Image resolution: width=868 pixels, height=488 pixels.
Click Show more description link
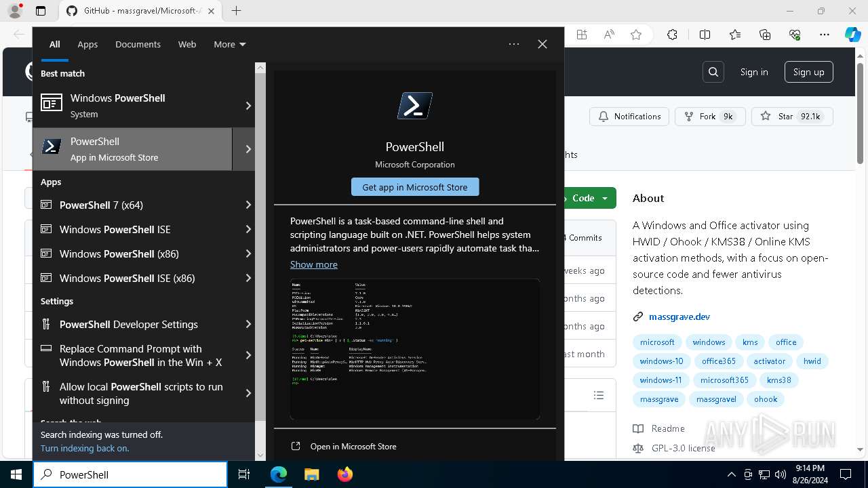coord(314,264)
